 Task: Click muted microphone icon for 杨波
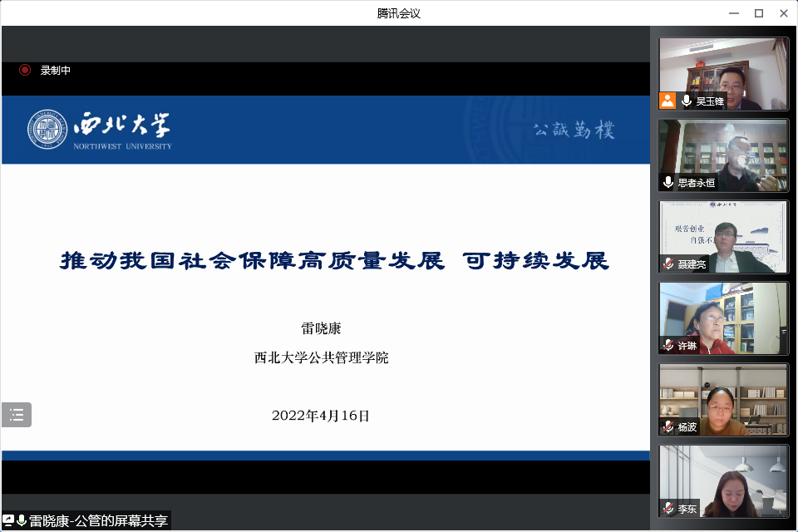(667, 426)
